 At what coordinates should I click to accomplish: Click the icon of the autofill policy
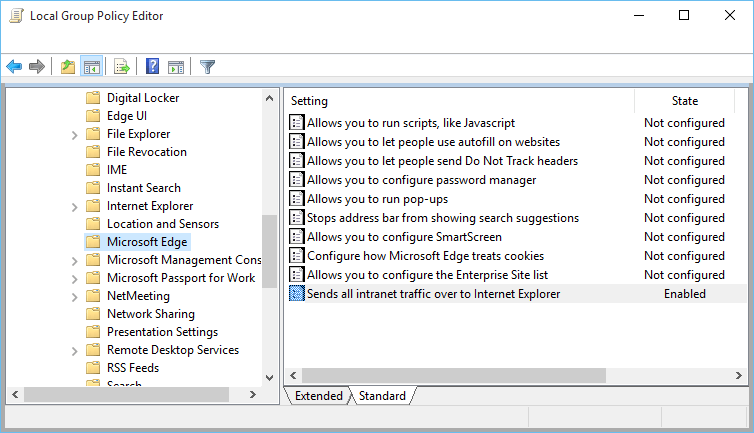coord(297,142)
